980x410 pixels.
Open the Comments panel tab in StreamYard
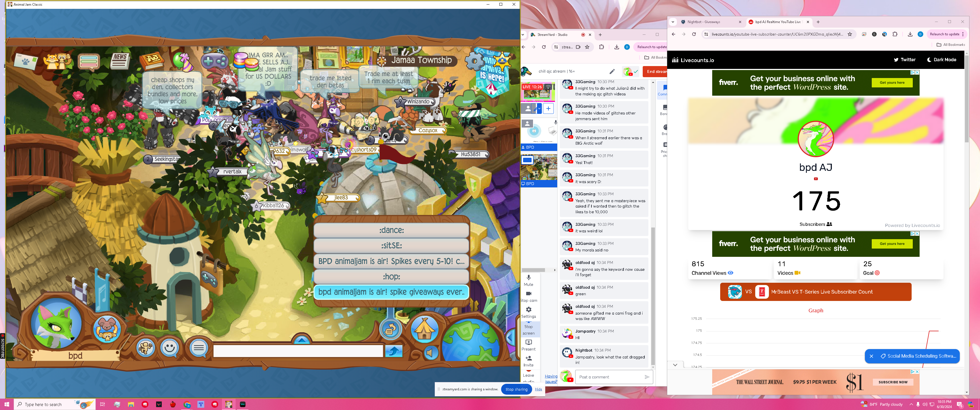[x=662, y=90]
